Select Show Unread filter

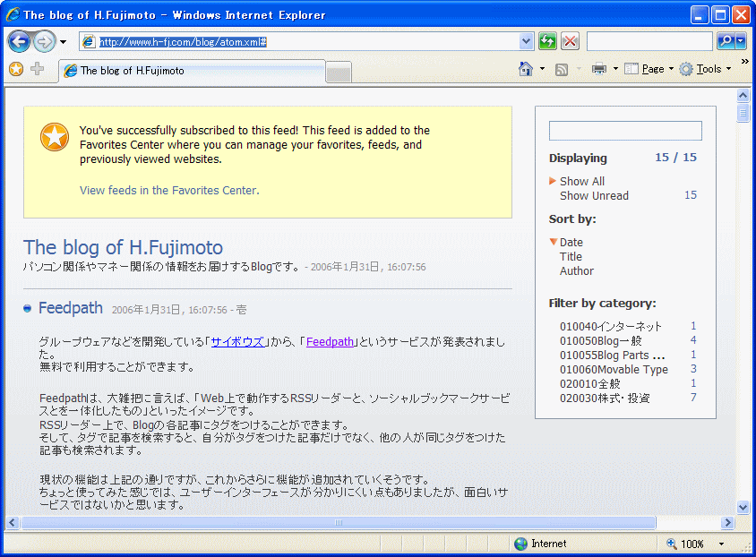[x=594, y=195]
